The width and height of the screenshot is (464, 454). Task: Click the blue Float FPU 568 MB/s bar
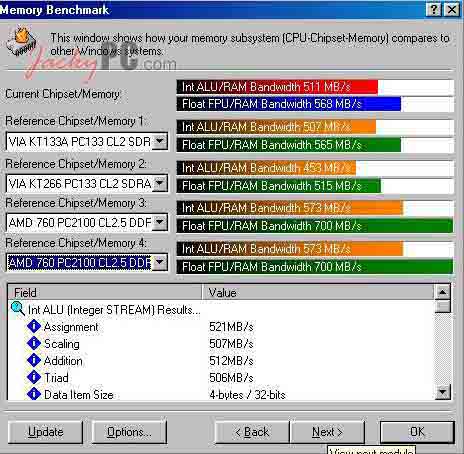(x=289, y=104)
